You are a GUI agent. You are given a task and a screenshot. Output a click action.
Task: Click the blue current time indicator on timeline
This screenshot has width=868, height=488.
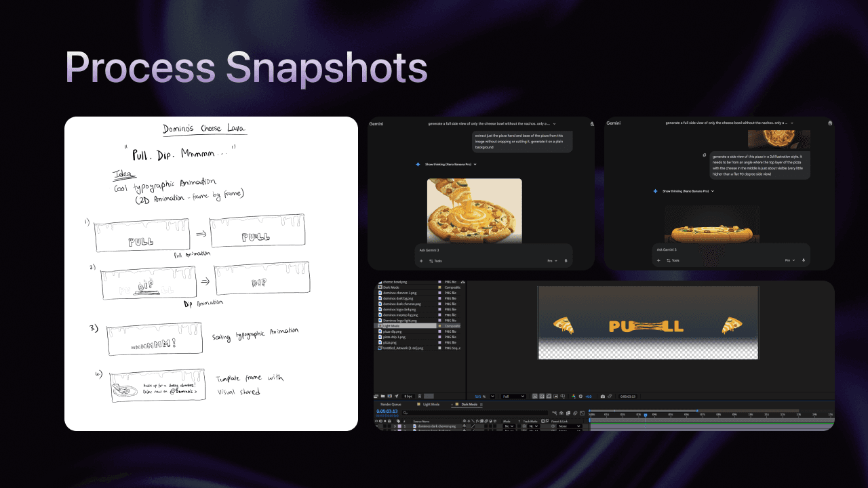coord(646,415)
